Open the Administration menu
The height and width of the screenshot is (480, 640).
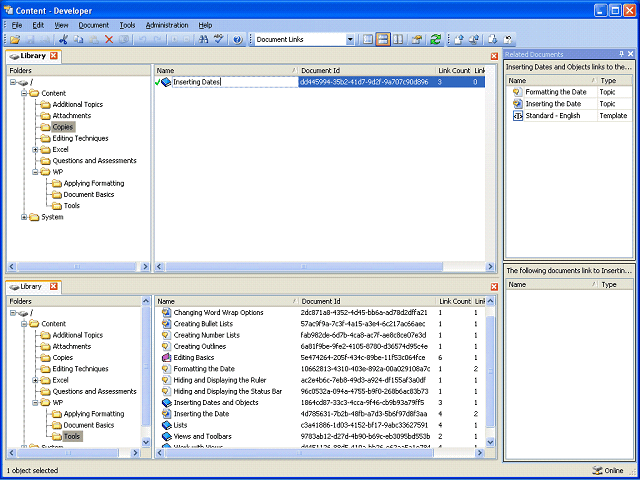click(167, 25)
